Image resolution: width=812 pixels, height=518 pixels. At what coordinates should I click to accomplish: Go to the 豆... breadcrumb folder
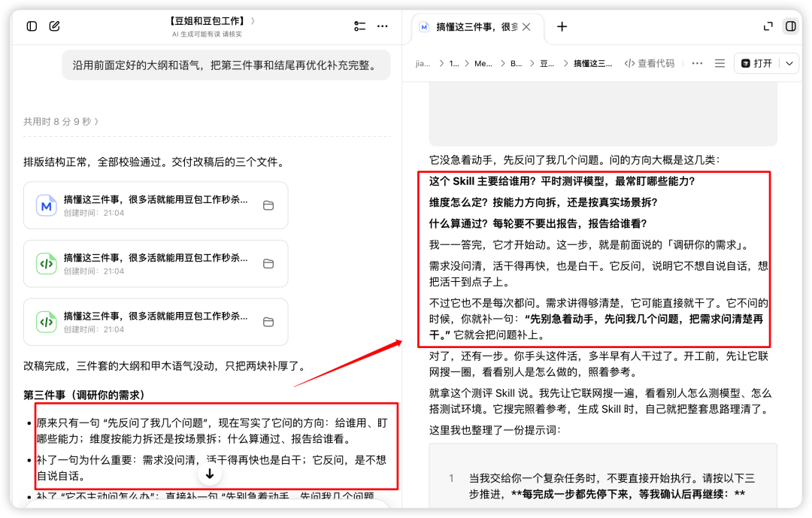coord(547,63)
